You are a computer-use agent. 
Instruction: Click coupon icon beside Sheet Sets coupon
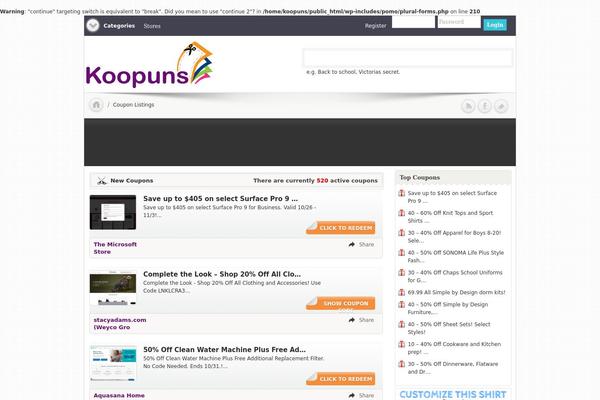coord(401,324)
